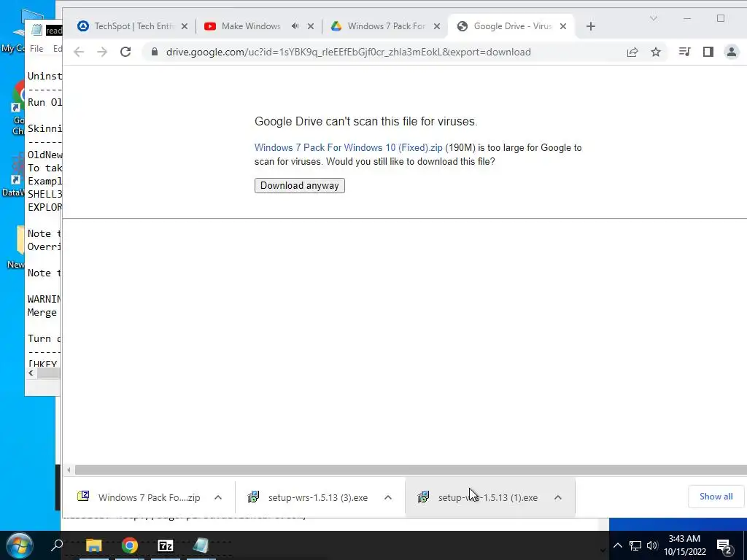Mute the Make Windows YouTube tab audio icon
The width and height of the screenshot is (747, 560).
pos(295,26)
